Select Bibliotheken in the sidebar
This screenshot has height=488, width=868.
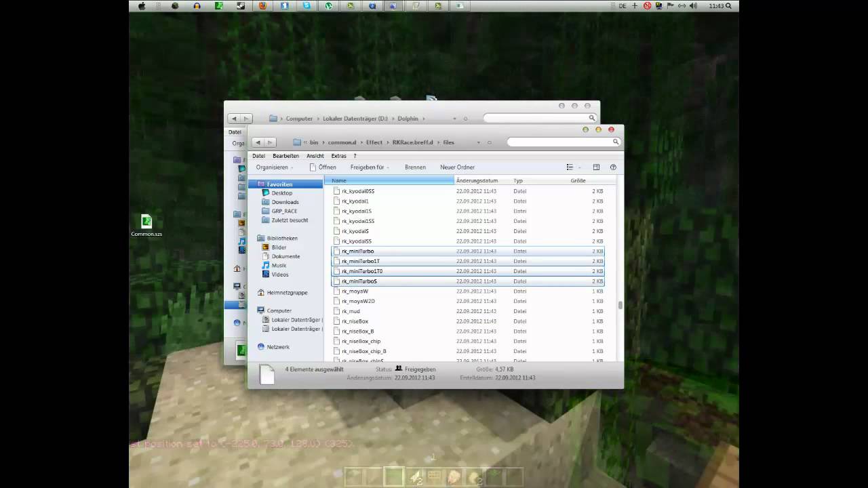[282, 238]
